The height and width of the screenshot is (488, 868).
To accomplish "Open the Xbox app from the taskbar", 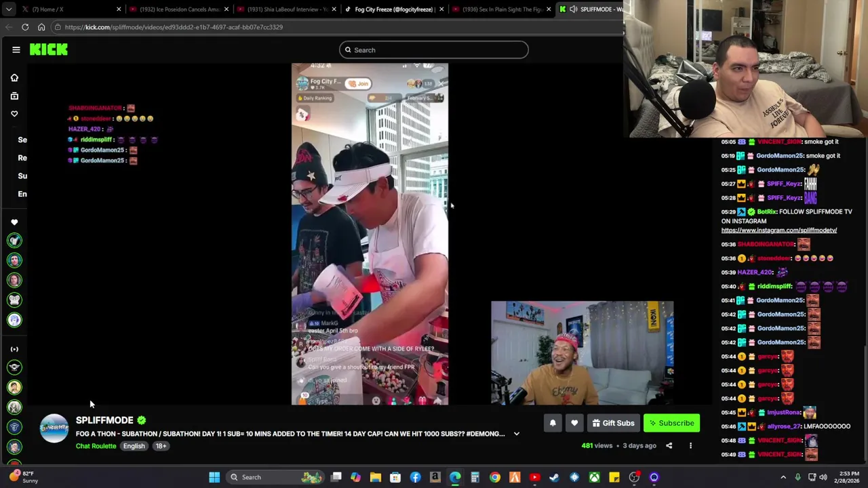I will [594, 477].
